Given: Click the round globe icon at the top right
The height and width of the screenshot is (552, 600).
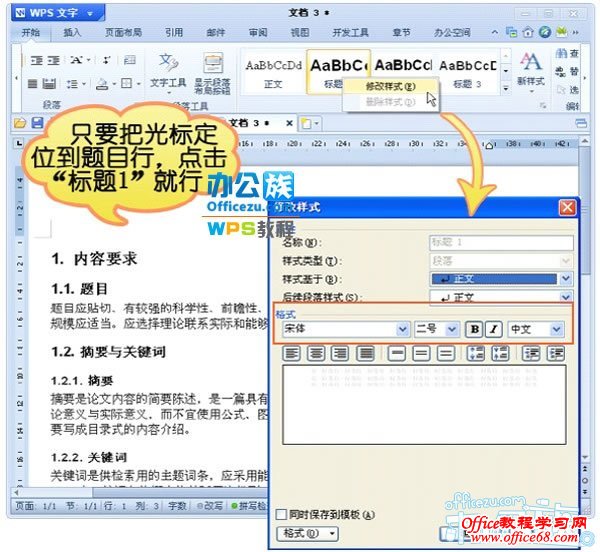Looking at the screenshot, I should coord(545,32).
